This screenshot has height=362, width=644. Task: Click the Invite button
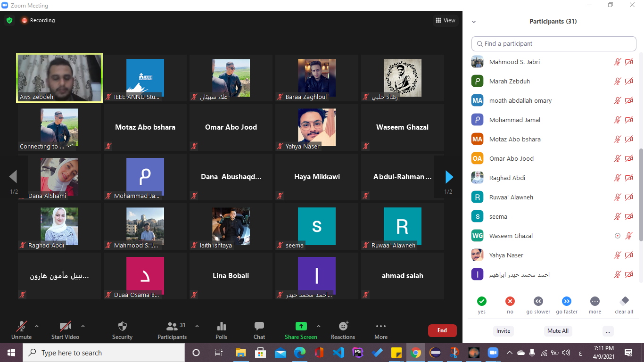coord(503,331)
